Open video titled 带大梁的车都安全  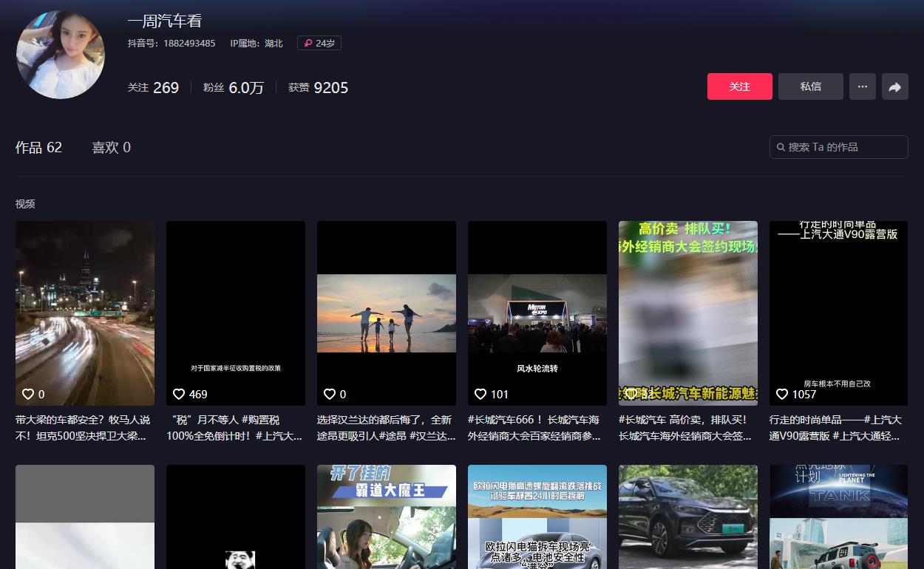[x=84, y=428]
